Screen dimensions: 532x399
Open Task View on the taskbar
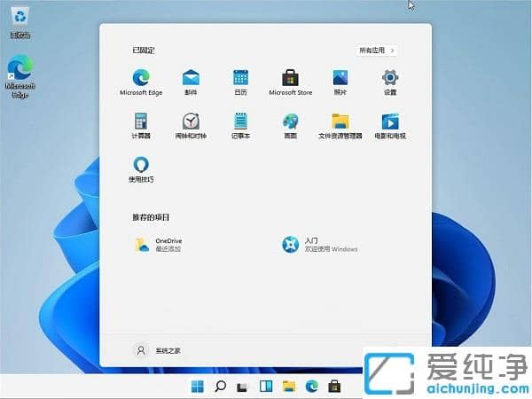pos(243,387)
